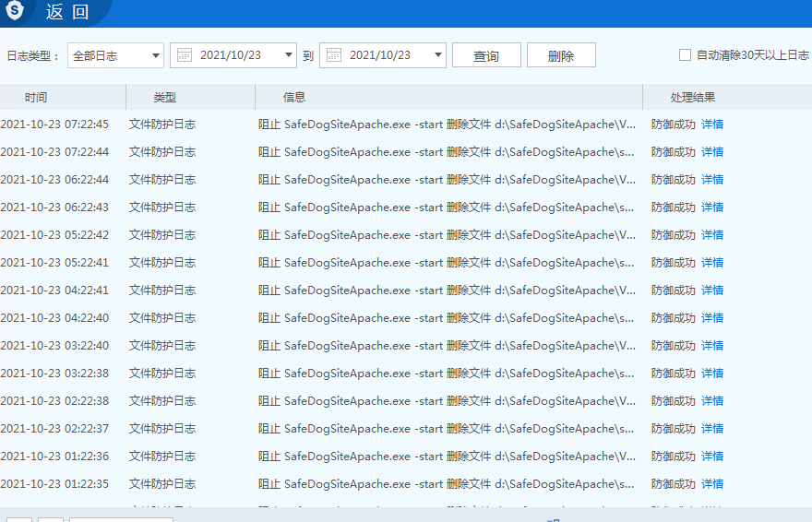Enable auto-clear logs older than 30 days

685,54
